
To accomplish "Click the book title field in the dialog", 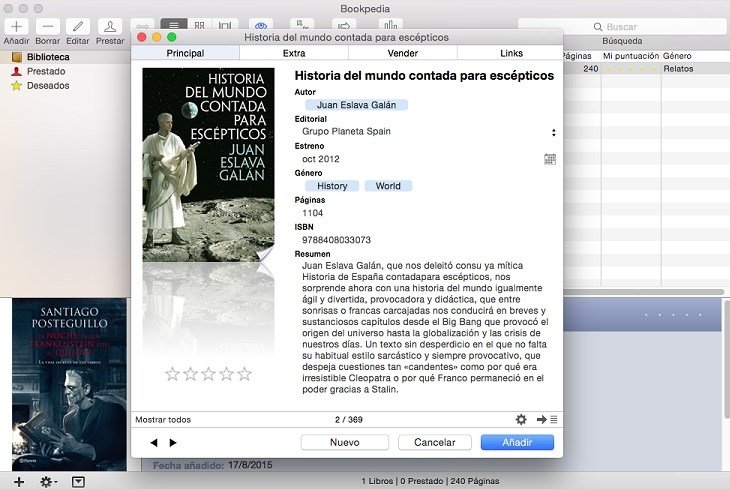I will pyautogui.click(x=424, y=75).
